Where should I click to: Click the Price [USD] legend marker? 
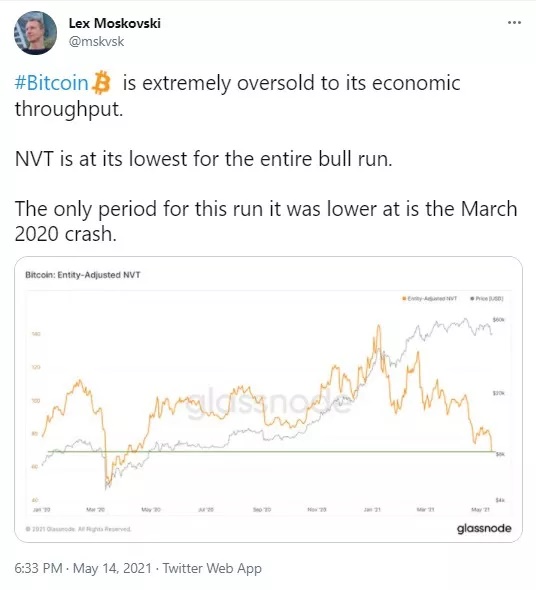click(472, 298)
